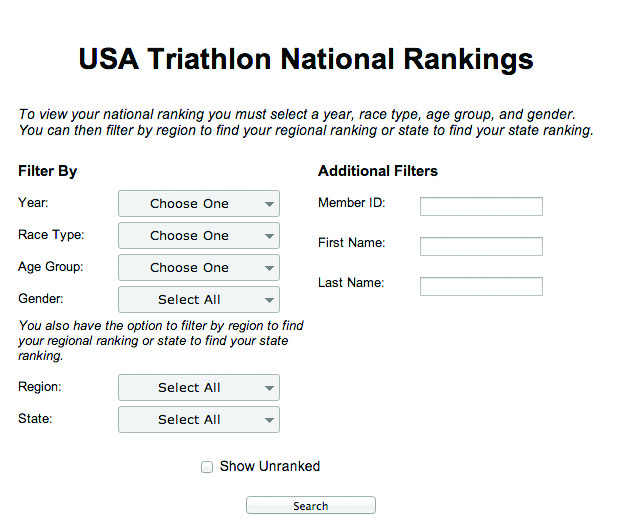This screenshot has height=526, width=630.
Task: Click the Filter By heading
Action: point(48,171)
